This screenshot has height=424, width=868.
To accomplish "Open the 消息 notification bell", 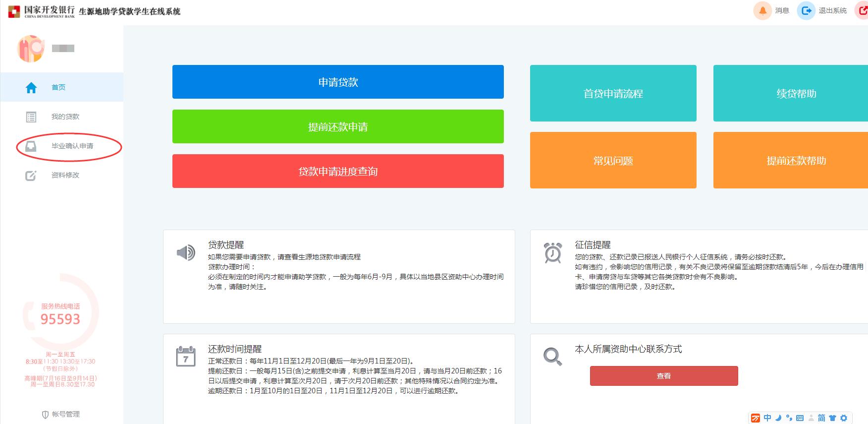I will pyautogui.click(x=762, y=10).
